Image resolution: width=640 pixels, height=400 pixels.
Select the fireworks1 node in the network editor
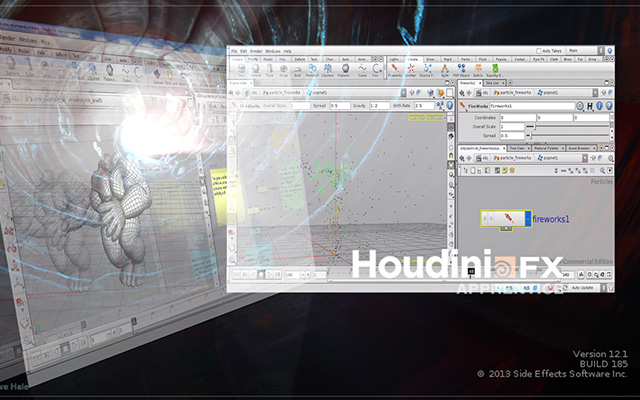click(507, 219)
